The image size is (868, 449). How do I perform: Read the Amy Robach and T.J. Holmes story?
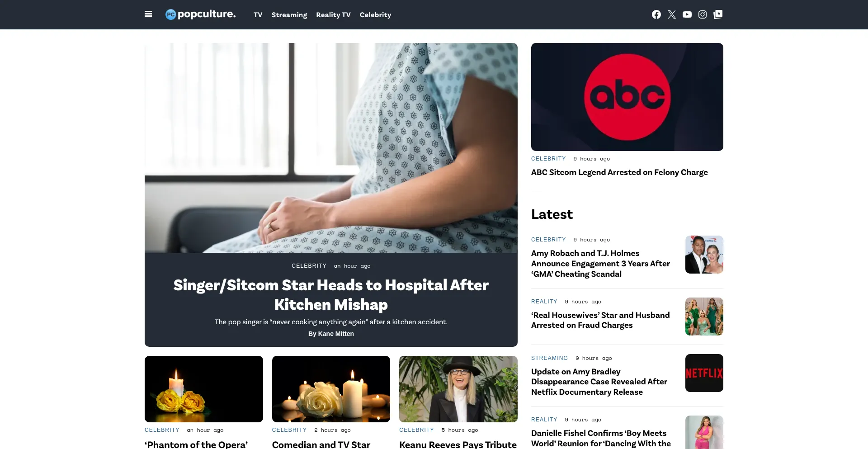click(x=600, y=264)
